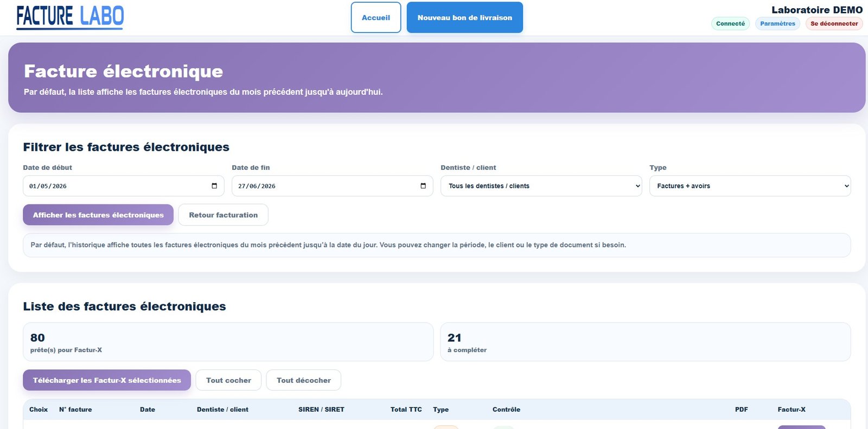Open calendar picker for Date de fin
This screenshot has height=429, width=868.
[423, 186]
